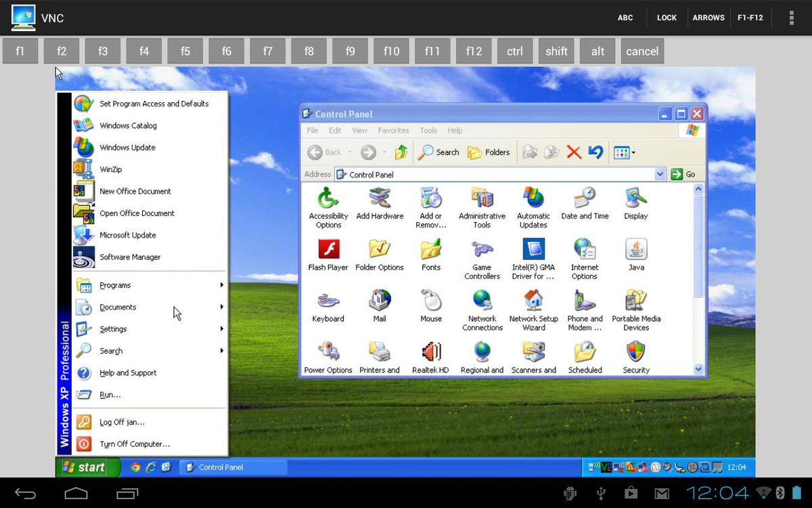The width and height of the screenshot is (812, 508).
Task: Open the Internet Options icon
Action: 585,259
